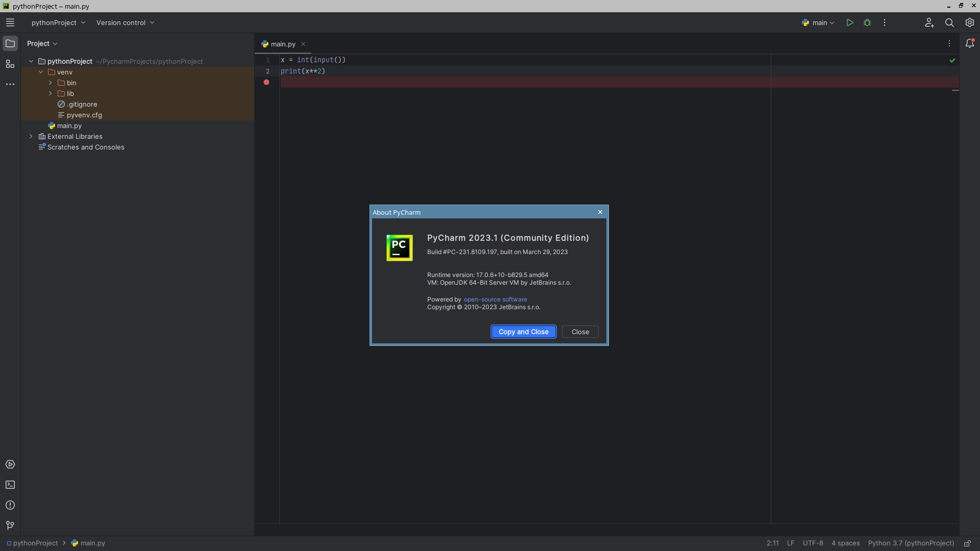
Task: Click the print(x**2) code line
Action: (x=303, y=71)
